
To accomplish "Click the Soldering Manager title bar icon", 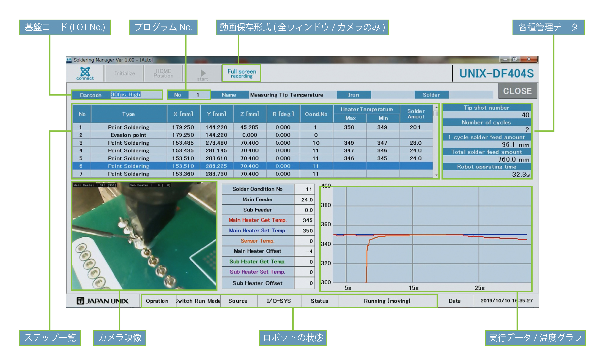I will tap(69, 60).
